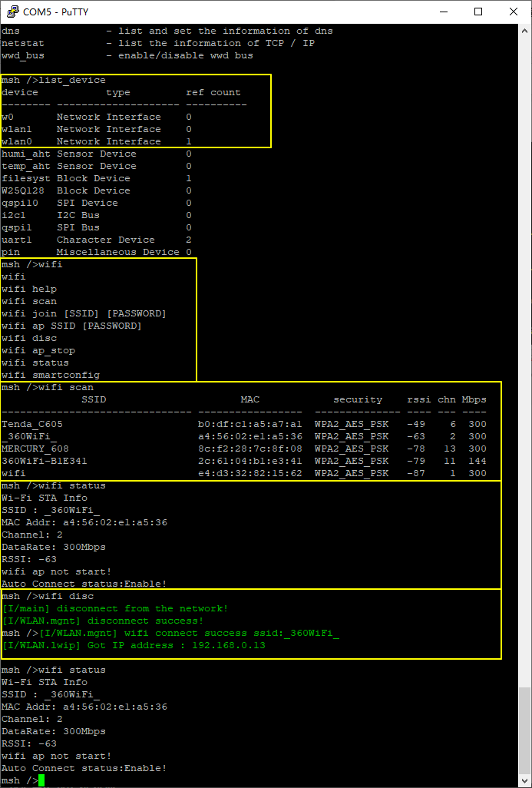Click the 'qspi10' SPI Device row
The width and height of the screenshot is (532, 788).
[97, 203]
